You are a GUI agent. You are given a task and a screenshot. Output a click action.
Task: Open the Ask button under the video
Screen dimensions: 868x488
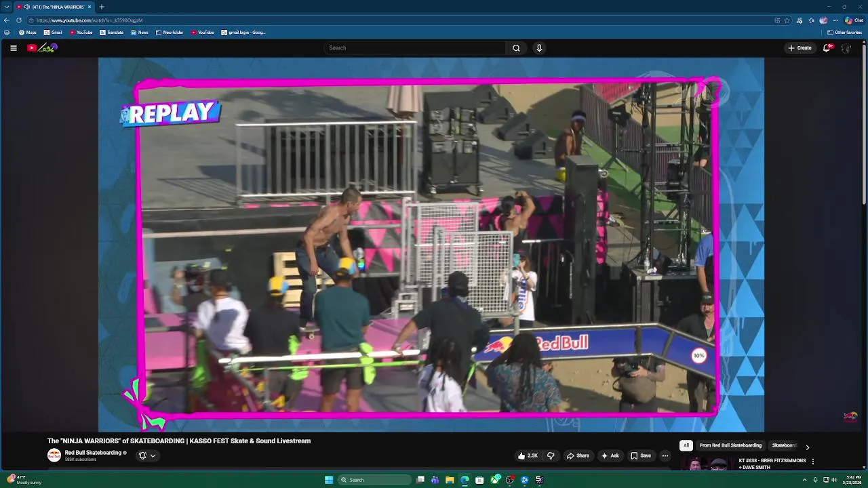tap(610, 455)
